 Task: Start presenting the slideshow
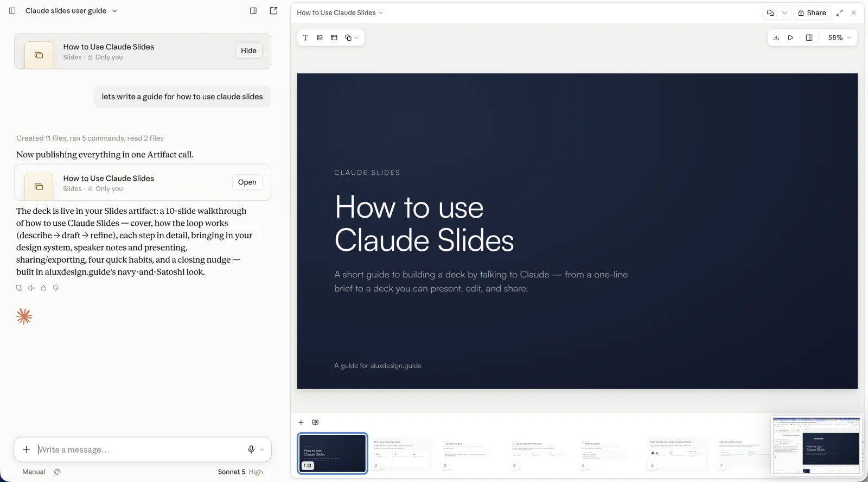(x=790, y=37)
